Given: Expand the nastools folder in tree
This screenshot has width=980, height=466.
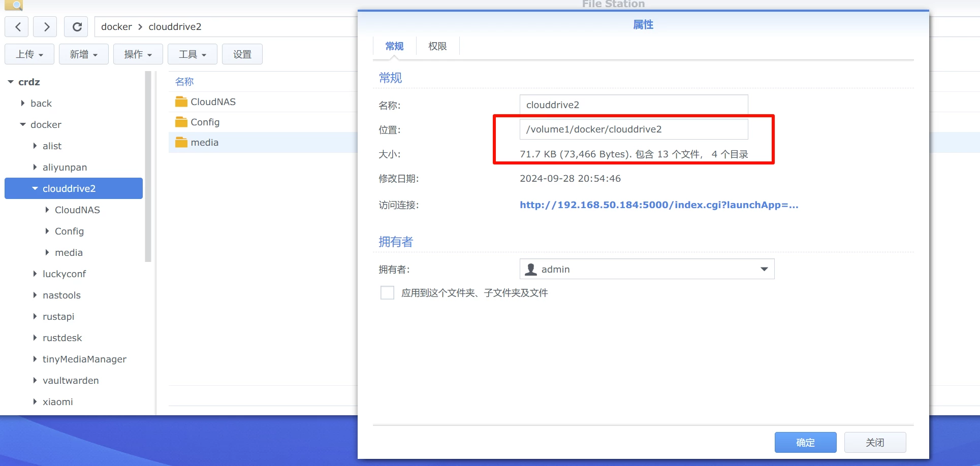Looking at the screenshot, I should click(35, 295).
